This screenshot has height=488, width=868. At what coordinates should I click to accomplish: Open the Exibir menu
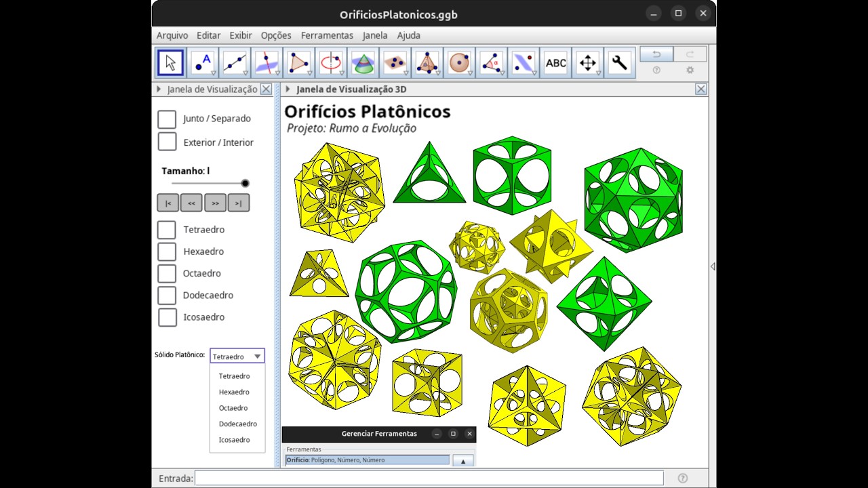(241, 35)
